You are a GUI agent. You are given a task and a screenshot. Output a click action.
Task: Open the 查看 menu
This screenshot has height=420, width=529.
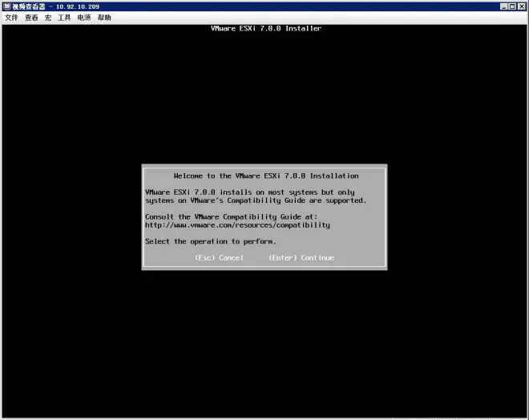(31, 18)
